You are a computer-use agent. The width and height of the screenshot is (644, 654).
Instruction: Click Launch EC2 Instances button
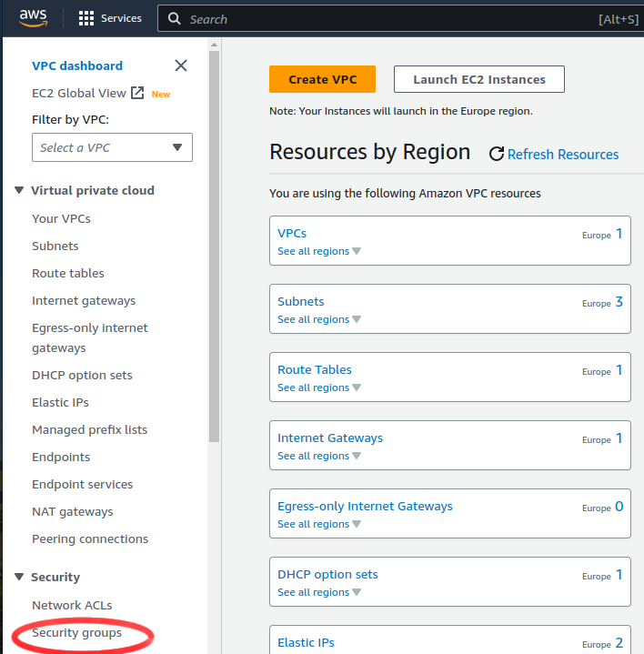(479, 79)
